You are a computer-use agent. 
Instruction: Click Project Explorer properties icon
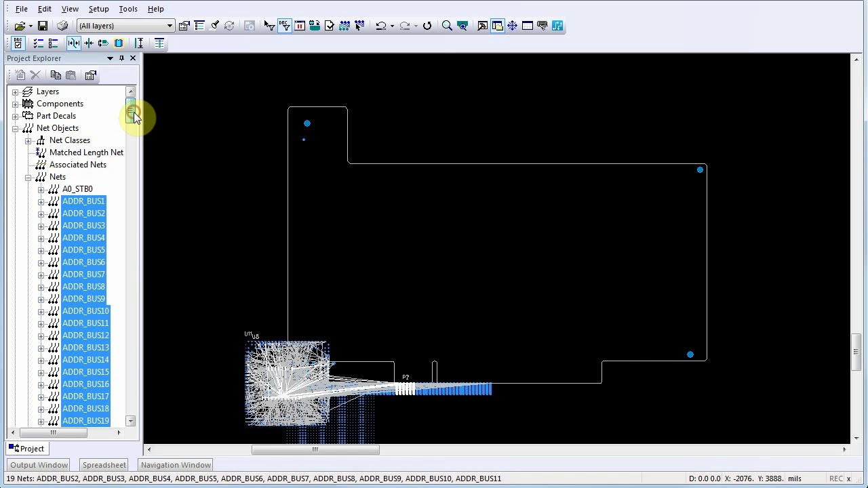pos(91,75)
